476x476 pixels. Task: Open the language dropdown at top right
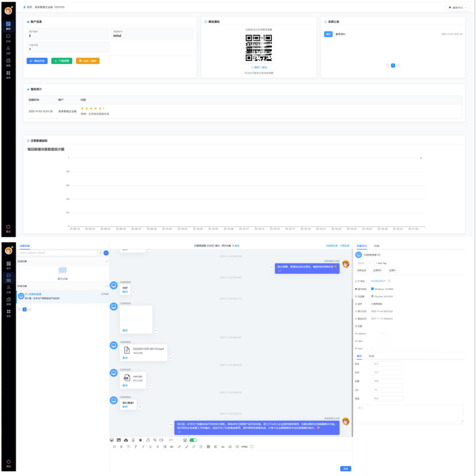click(458, 8)
